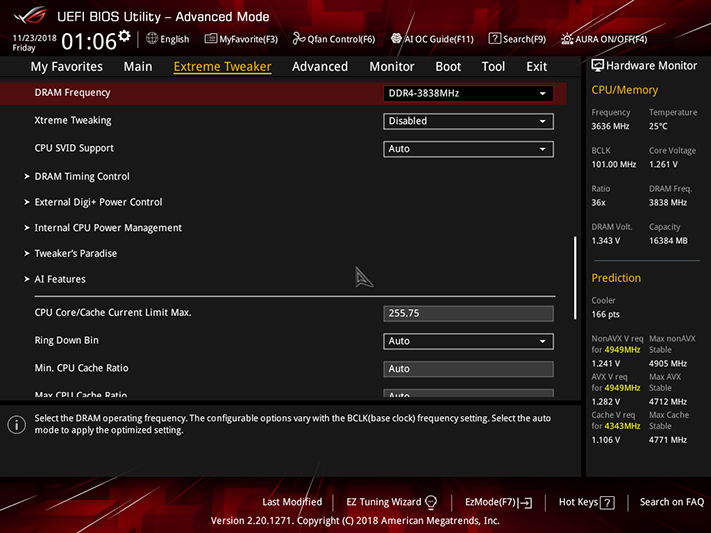Click the 1.343 V DRAM voltage value
The image size is (711, 533).
pos(605,240)
